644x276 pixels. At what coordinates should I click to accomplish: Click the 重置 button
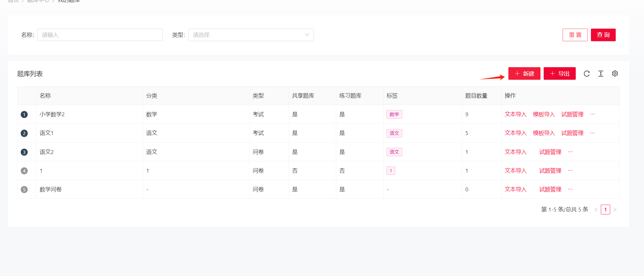point(575,35)
